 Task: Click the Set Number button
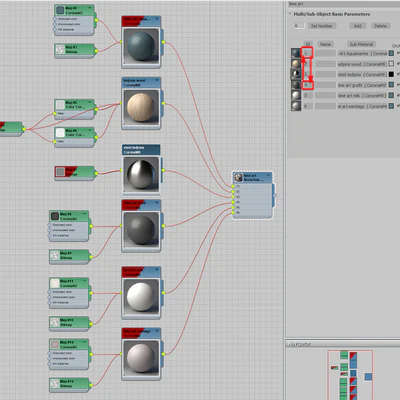tap(322, 26)
